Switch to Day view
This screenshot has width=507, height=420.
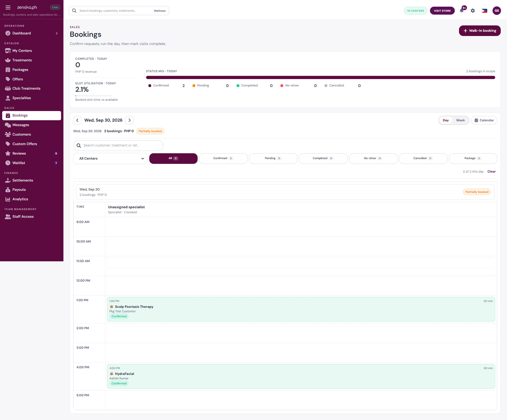click(446, 120)
